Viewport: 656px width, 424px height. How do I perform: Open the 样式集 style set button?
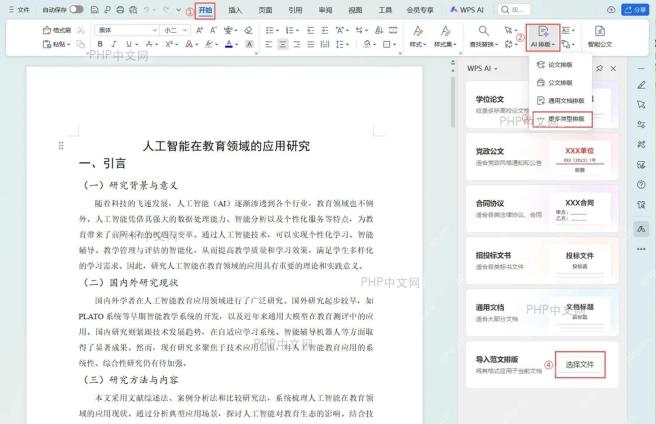tap(445, 36)
